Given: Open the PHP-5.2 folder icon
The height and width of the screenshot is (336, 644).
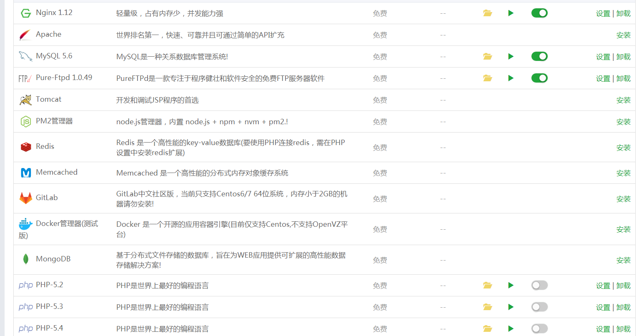Looking at the screenshot, I should (x=488, y=286).
